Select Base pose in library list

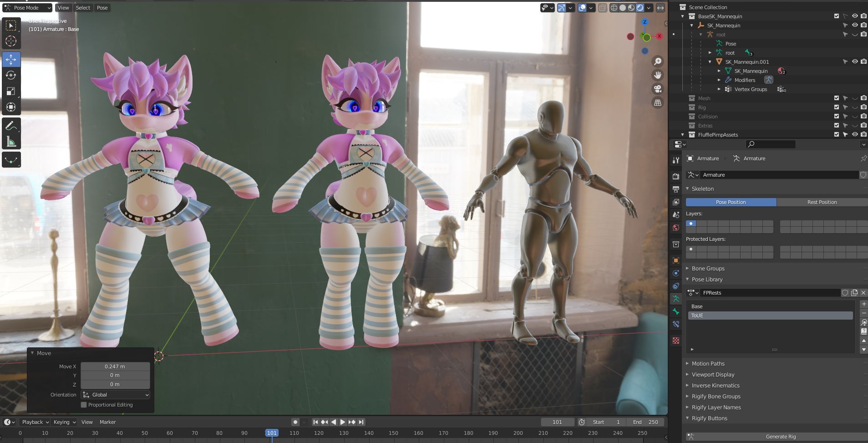[x=770, y=306]
